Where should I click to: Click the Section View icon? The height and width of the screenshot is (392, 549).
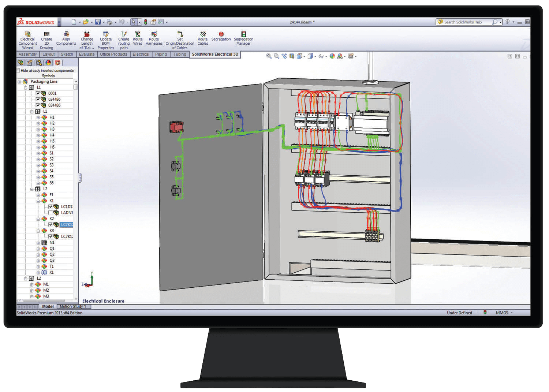tap(292, 56)
